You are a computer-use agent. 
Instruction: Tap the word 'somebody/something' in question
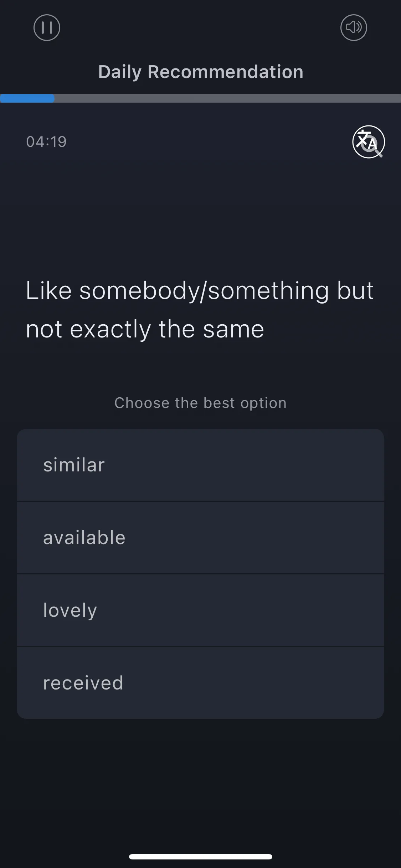tap(204, 291)
